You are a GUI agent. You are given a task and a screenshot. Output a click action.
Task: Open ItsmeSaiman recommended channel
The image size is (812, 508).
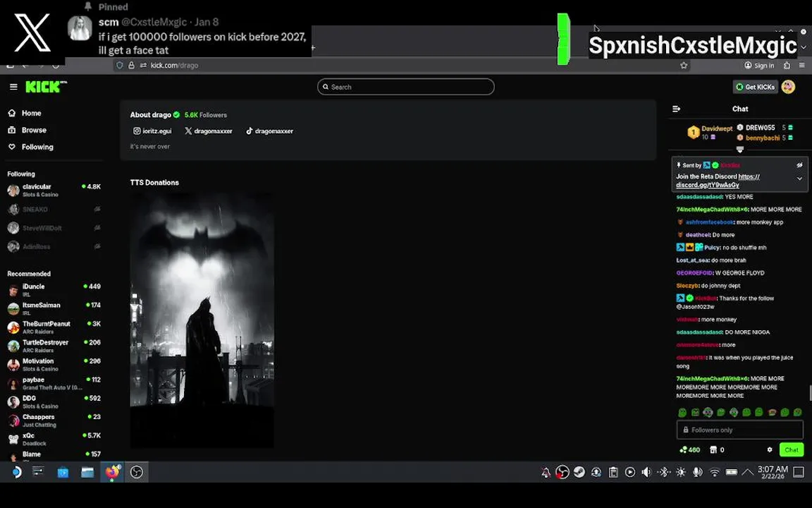pyautogui.click(x=54, y=308)
